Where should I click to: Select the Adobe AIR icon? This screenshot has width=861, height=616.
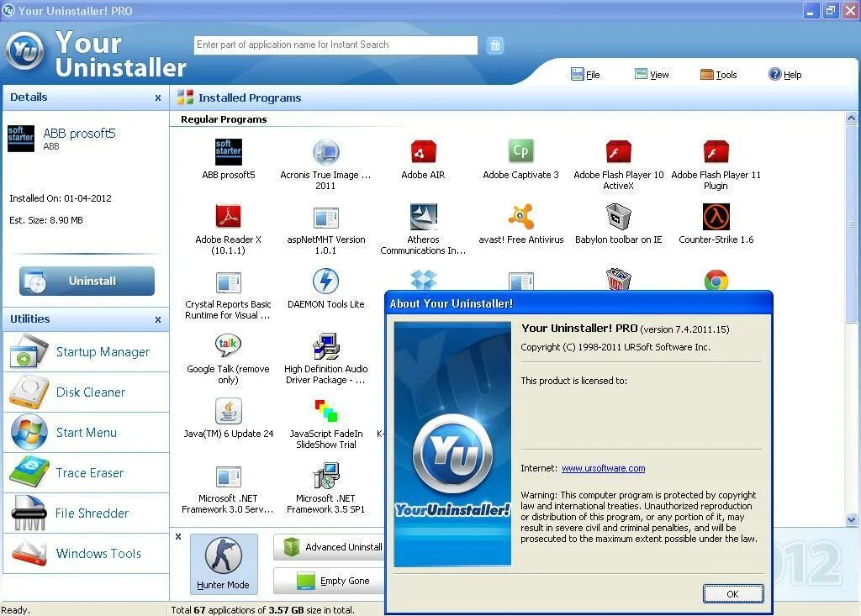pos(424,152)
